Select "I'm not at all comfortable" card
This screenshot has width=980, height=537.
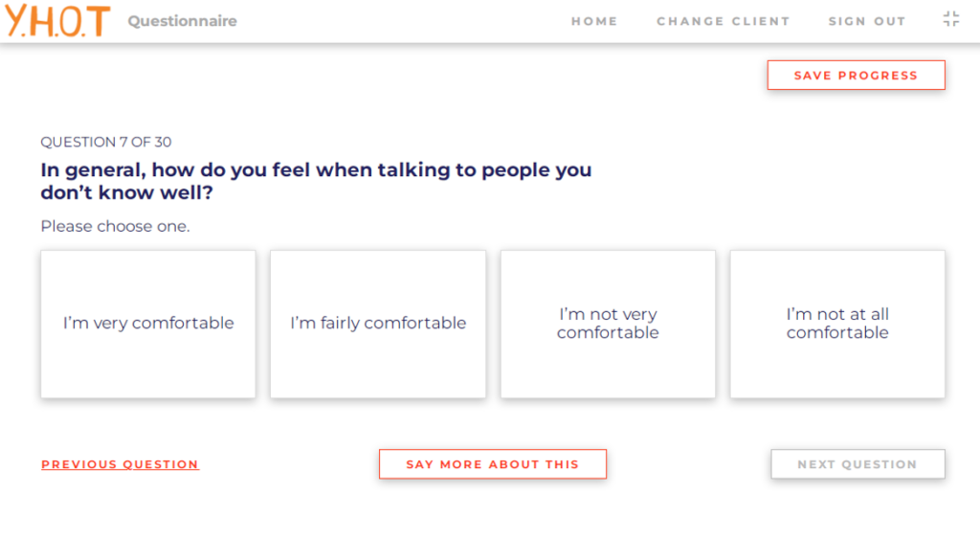[837, 324]
